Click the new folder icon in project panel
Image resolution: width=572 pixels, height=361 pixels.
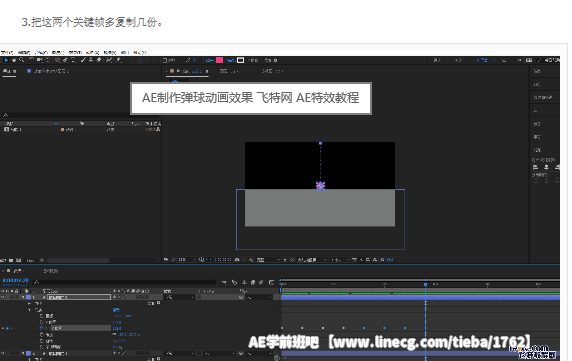tap(11, 260)
